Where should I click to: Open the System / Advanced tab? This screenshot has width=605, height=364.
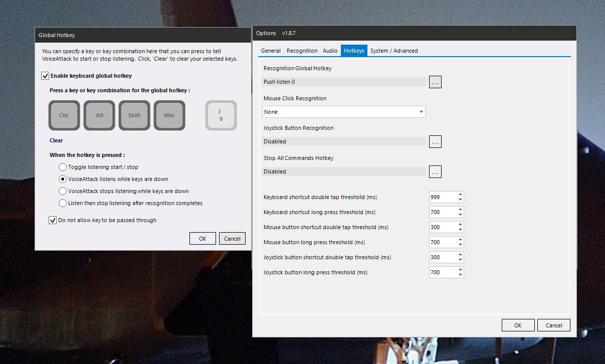[x=394, y=51]
